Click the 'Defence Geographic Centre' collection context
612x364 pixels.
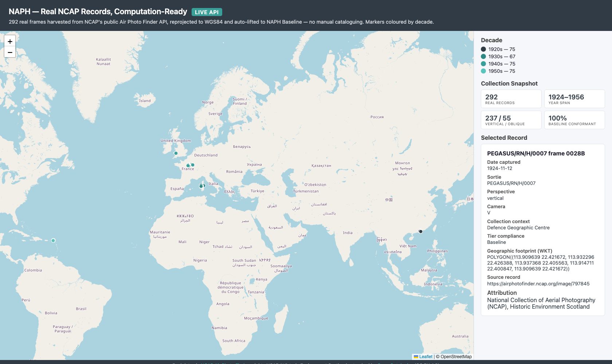(518, 228)
